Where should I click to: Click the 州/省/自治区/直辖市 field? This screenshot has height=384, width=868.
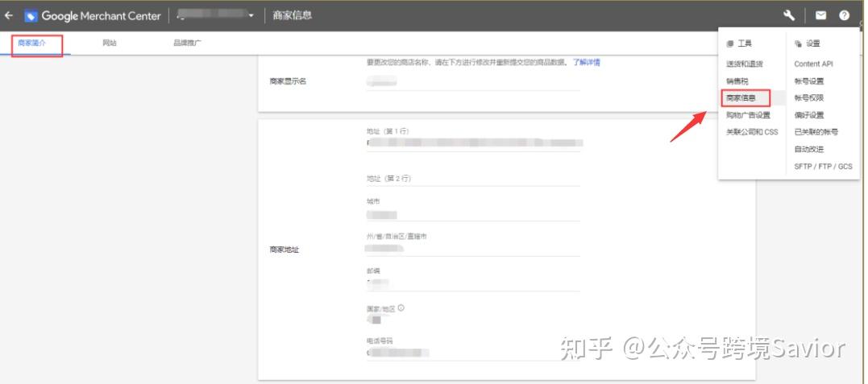tap(473, 249)
